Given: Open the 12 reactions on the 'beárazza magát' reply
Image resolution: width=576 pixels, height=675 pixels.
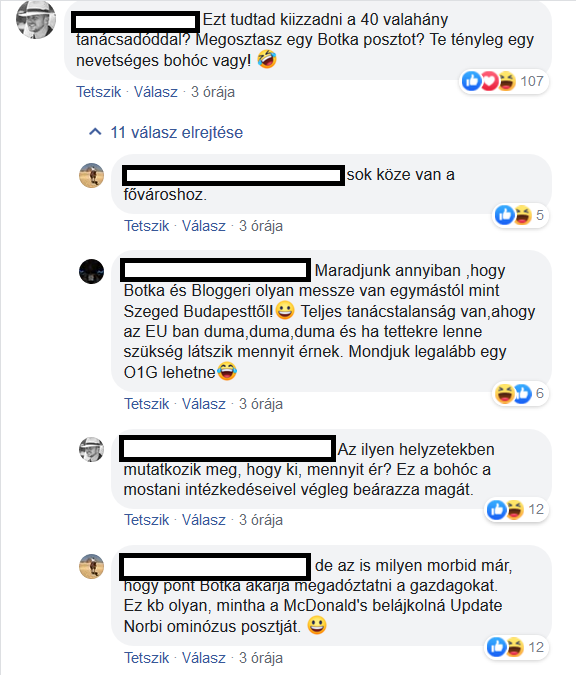Looking at the screenshot, I should (x=516, y=510).
